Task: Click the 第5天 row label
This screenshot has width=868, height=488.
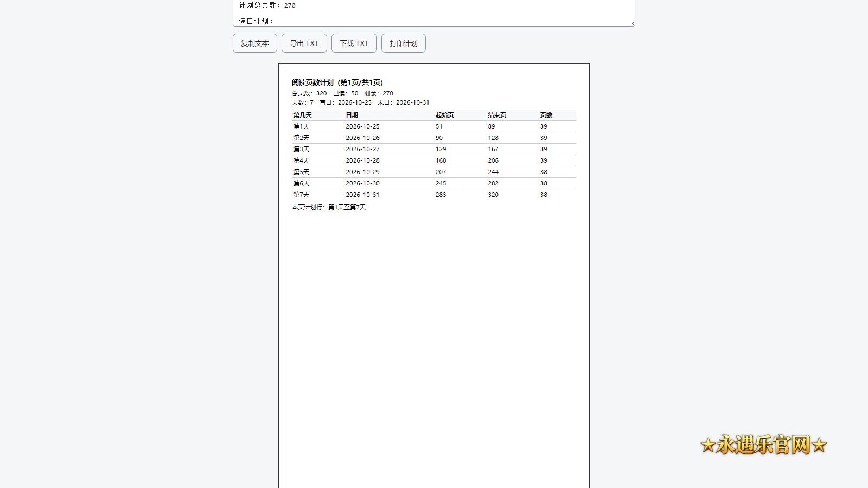Action: [x=302, y=172]
